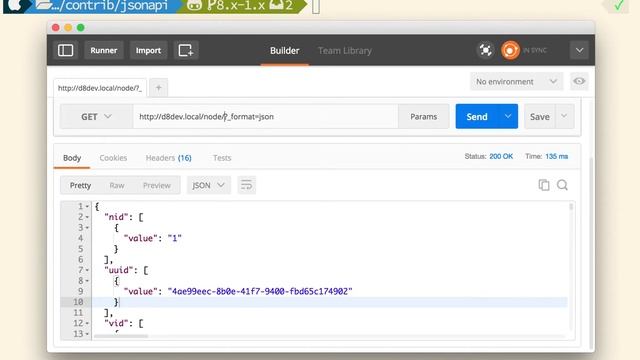640x360 pixels.
Task: Open a new window icon
Action: click(186, 50)
